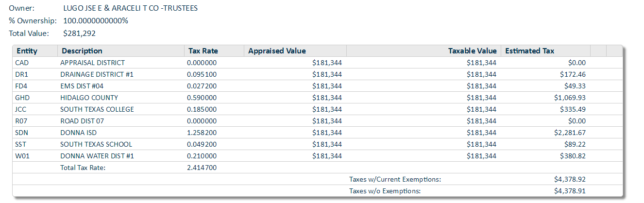Image resolution: width=644 pixels, height=203 pixels.
Task: Click the Taxes w/Current Exemptions amount
Action: pos(570,179)
